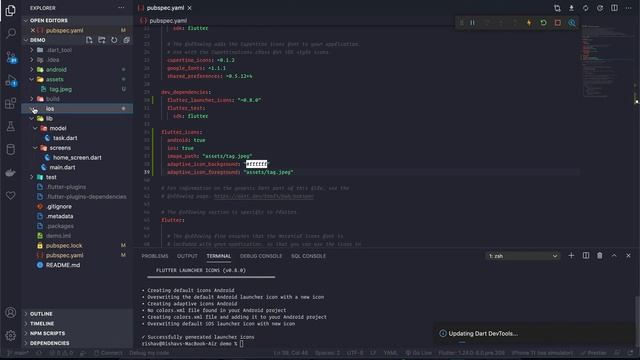Viewport: 640px width, 360px height.
Task: Open the Manage gear icon
Action: coord(11,335)
